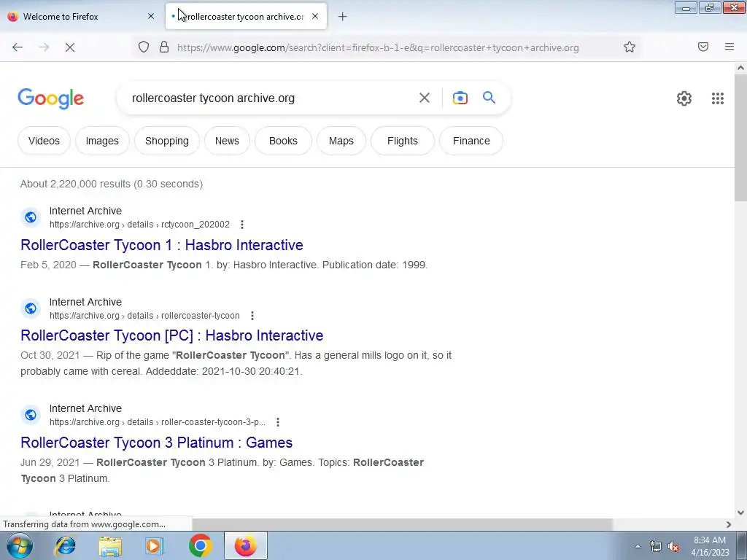
Task: Open RollerCoaster Tycoon 3 Platinum : Games link
Action: tap(156, 443)
